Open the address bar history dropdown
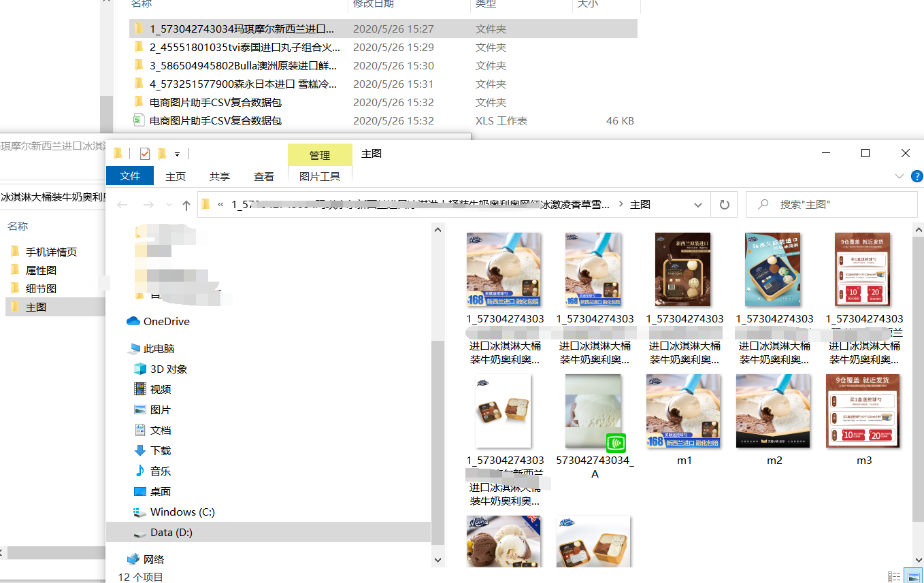This screenshot has height=583, width=924. pyautogui.click(x=698, y=205)
